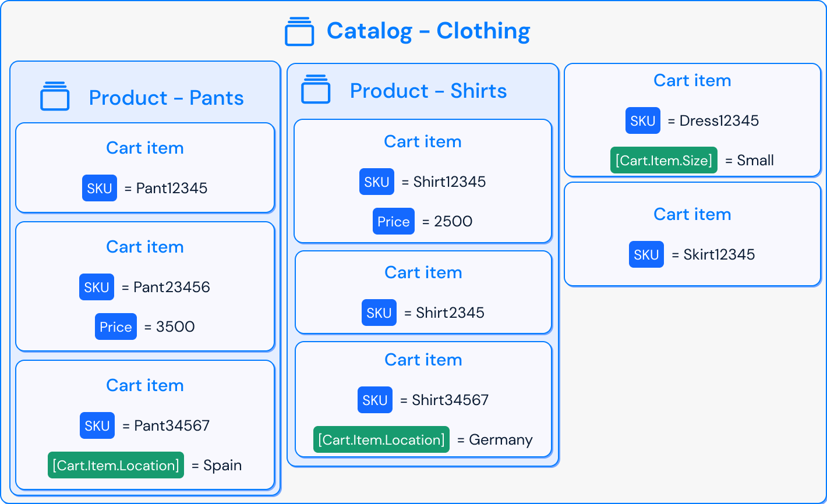The height and width of the screenshot is (504, 827).
Task: Click the Catalog - Clothing stack icon
Action: pos(299,31)
